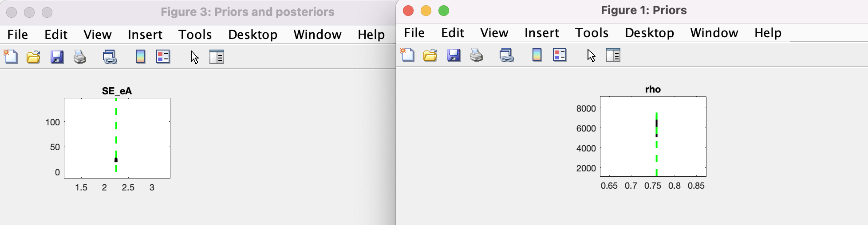Screen dimensions: 868x225
Task: Click x-axis tick label 2.5 in SE_eA plot
Action: point(128,188)
